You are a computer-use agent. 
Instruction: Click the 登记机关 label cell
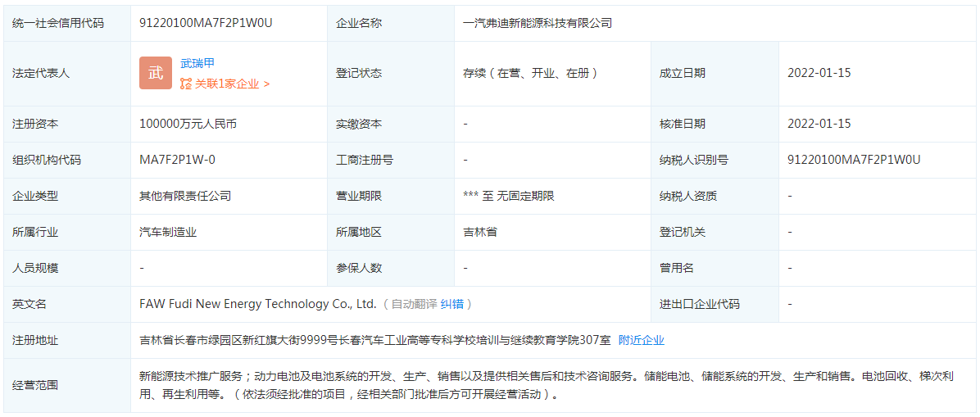(715, 233)
